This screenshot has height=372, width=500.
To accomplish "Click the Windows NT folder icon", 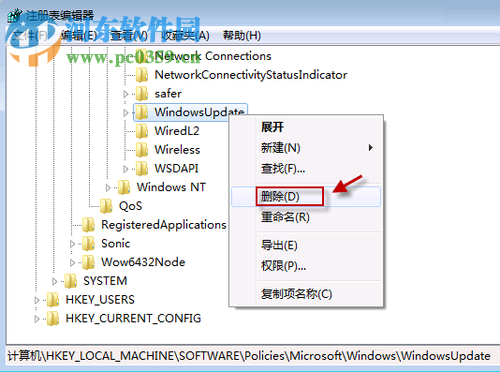I will [x=124, y=187].
